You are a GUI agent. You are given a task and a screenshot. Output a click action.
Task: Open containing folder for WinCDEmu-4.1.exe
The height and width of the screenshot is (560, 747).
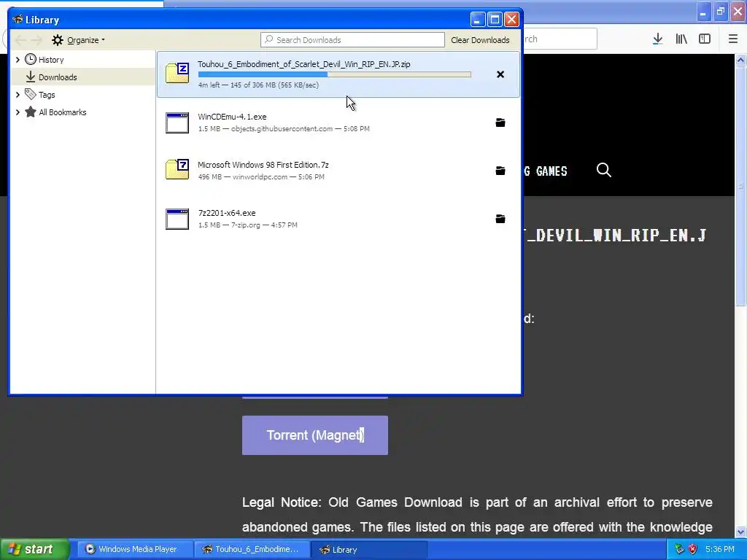pos(500,122)
